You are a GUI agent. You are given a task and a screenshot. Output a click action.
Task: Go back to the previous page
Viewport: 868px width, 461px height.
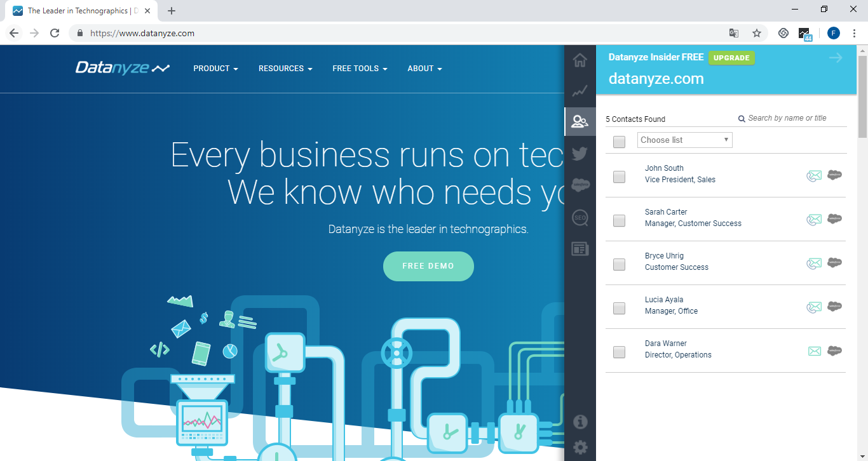pyautogui.click(x=14, y=33)
